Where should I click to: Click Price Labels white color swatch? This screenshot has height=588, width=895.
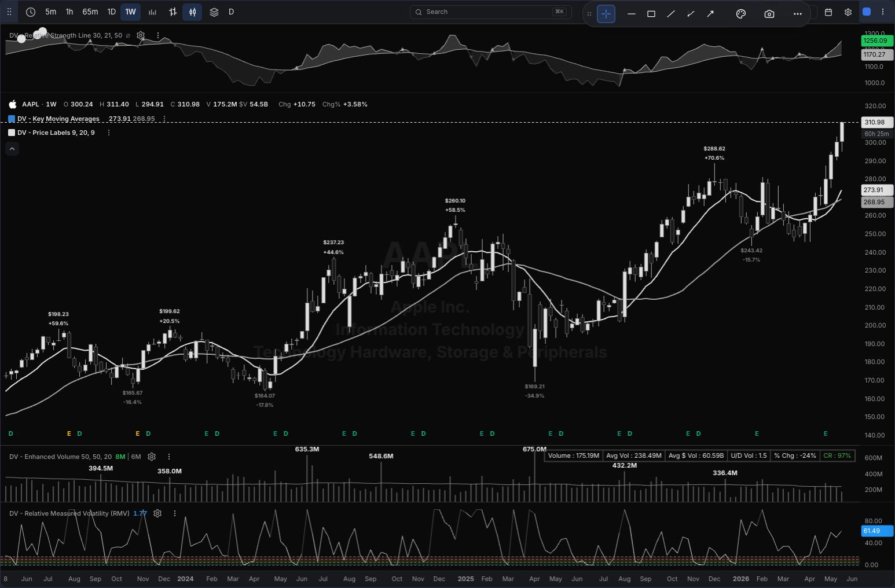pyautogui.click(x=12, y=133)
